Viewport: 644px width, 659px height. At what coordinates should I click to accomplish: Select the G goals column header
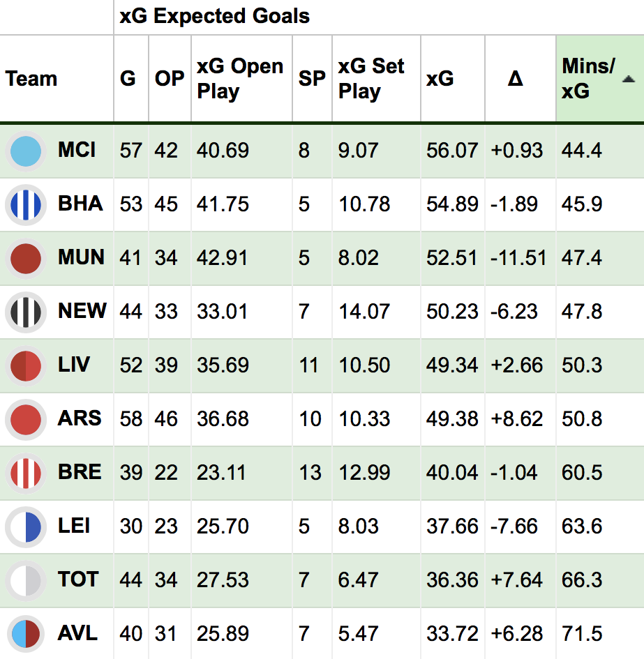pyautogui.click(x=128, y=79)
